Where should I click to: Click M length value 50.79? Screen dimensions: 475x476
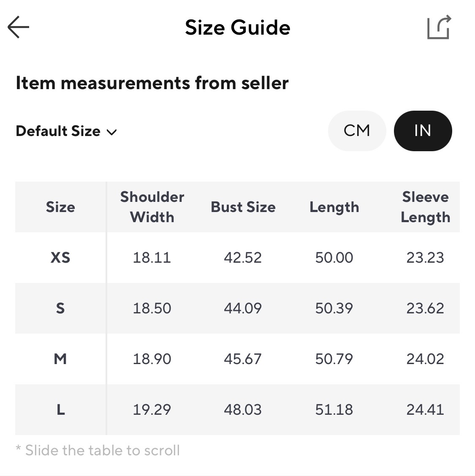(334, 359)
